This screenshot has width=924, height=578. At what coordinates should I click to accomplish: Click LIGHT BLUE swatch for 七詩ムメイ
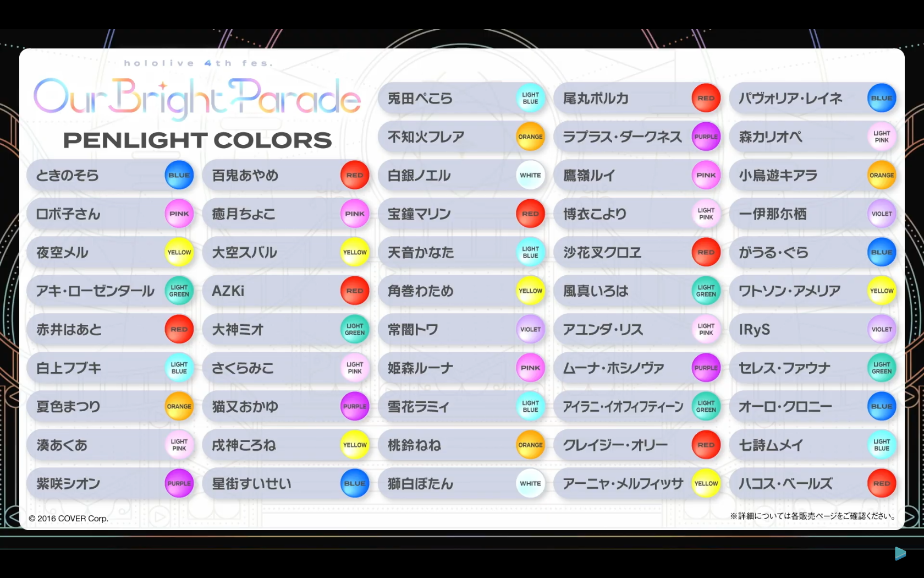pyautogui.click(x=882, y=445)
